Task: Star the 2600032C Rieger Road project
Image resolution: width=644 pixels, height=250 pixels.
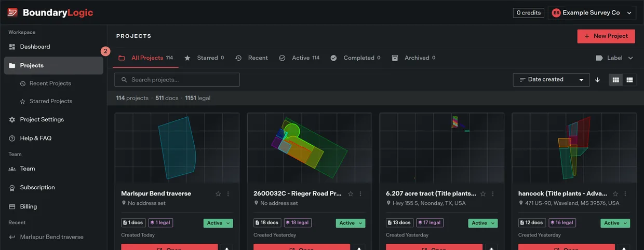Action: [x=351, y=194]
